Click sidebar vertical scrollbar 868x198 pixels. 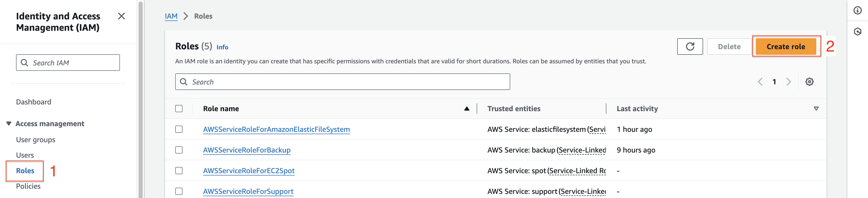(x=141, y=99)
